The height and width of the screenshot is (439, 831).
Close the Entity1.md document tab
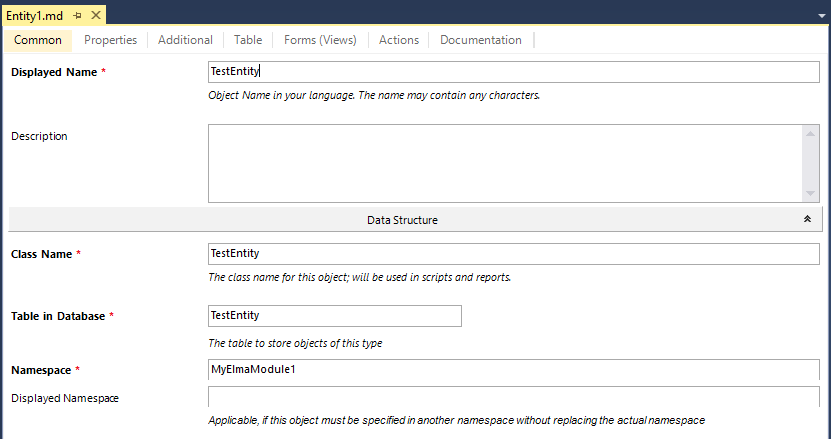pos(97,16)
